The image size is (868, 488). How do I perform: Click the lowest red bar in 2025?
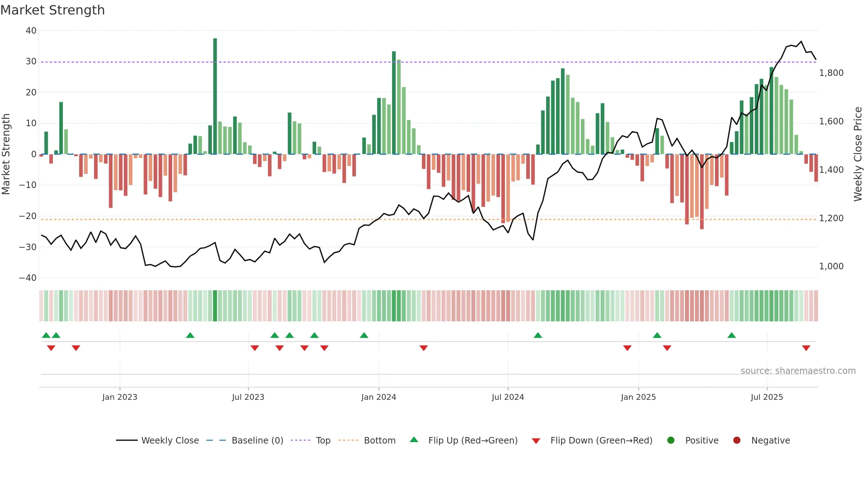702,192
